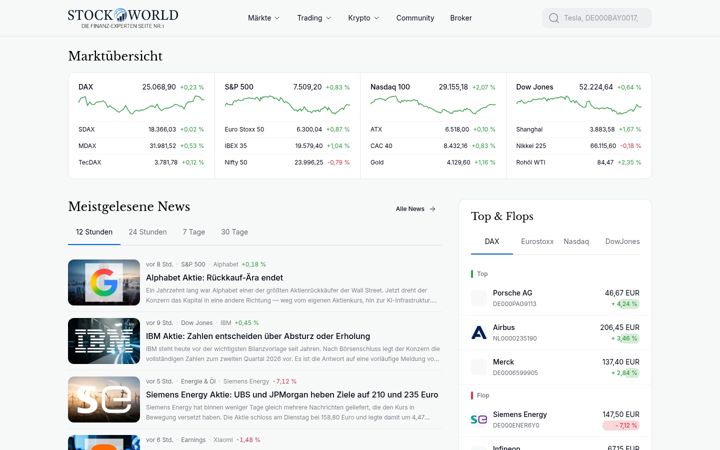Switch to the Eurostoxx tab
The image size is (720, 450).
(x=537, y=242)
